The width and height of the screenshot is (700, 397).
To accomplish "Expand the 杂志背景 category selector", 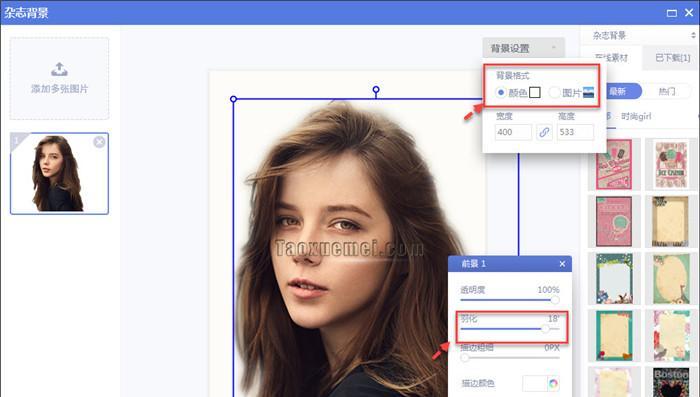I will [x=641, y=35].
